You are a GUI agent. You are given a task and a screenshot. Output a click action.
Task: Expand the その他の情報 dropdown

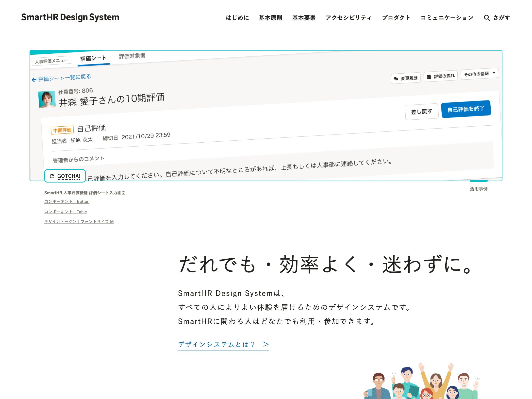coord(480,74)
